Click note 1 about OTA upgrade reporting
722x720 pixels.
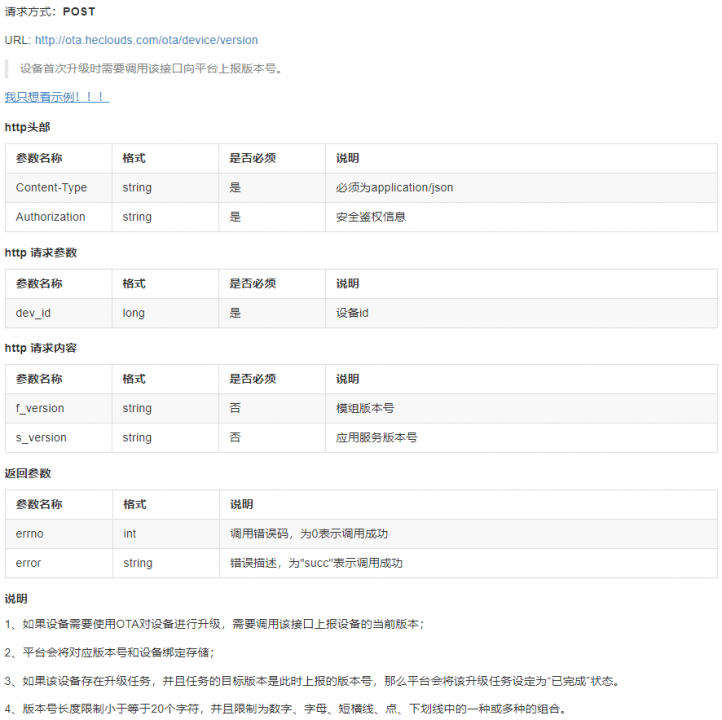click(215, 624)
